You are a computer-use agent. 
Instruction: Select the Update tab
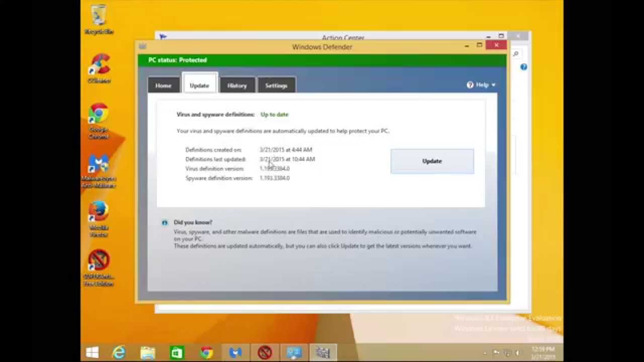[199, 84]
